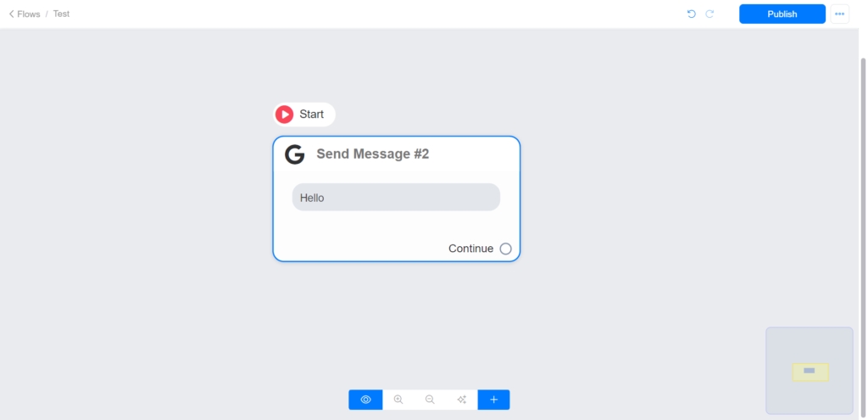The image size is (868, 420).
Task: Click the Google G channel icon
Action: [294, 154]
